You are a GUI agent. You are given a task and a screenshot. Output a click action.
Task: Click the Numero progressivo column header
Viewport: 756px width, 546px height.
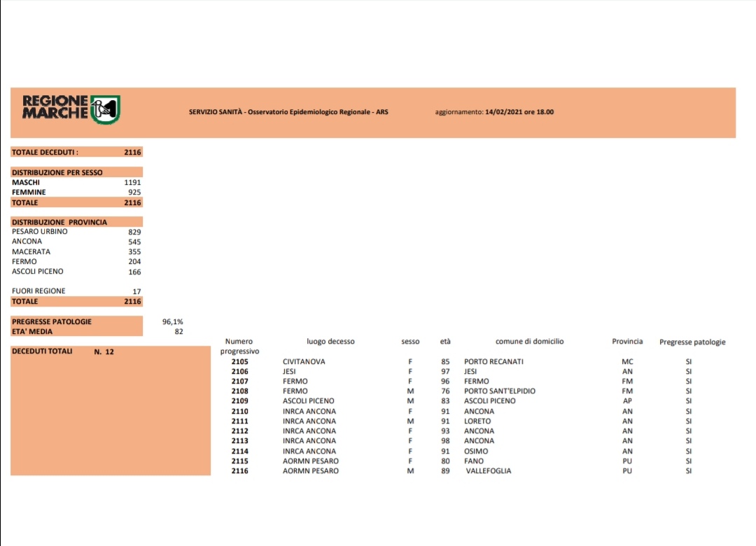click(239, 346)
